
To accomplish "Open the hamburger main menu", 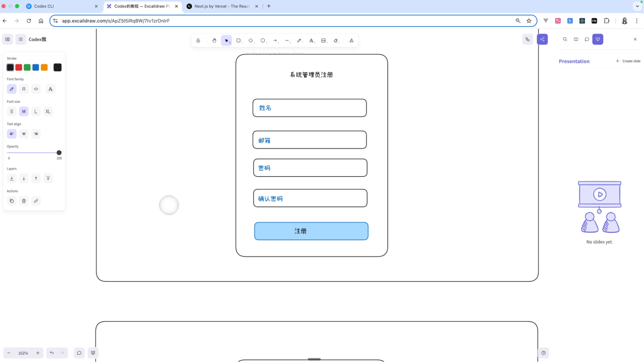I will point(20,39).
